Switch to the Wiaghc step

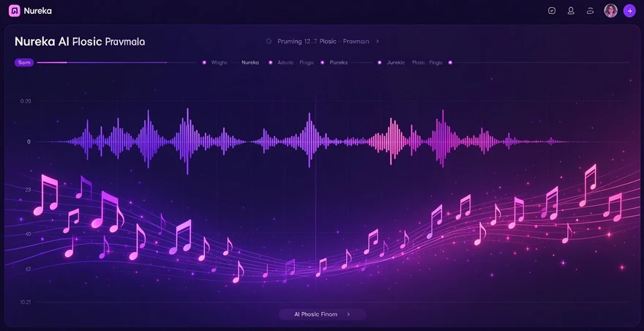[x=220, y=62]
